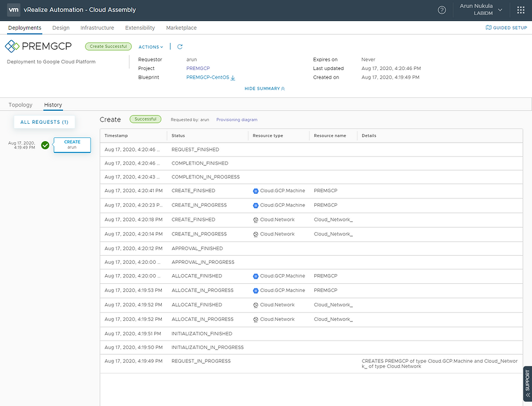Select the INITIALIZATION_IN_PROGRESS status cell
Screen dimensions: 532x406
point(207,347)
